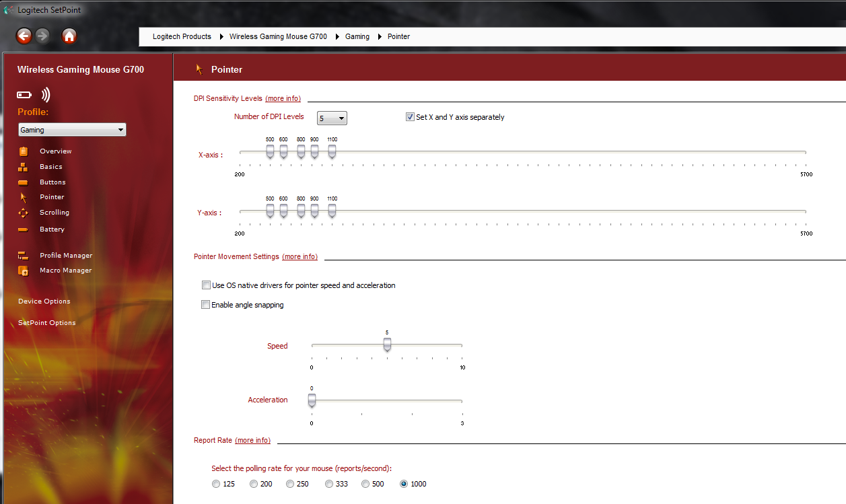Open more info link for DPI Sensitivity
Screen dimensions: 846x504
tap(283, 98)
